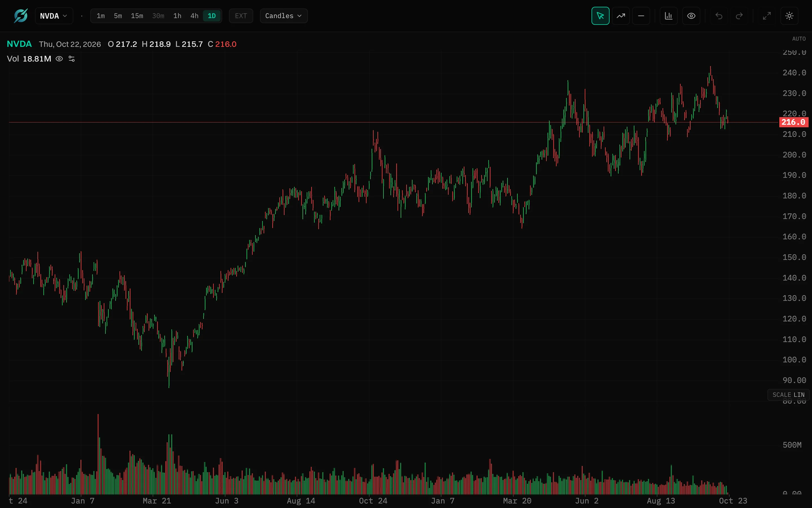Screen dimensions: 812x508
Task: Click the app logo icon
Action: (x=21, y=16)
